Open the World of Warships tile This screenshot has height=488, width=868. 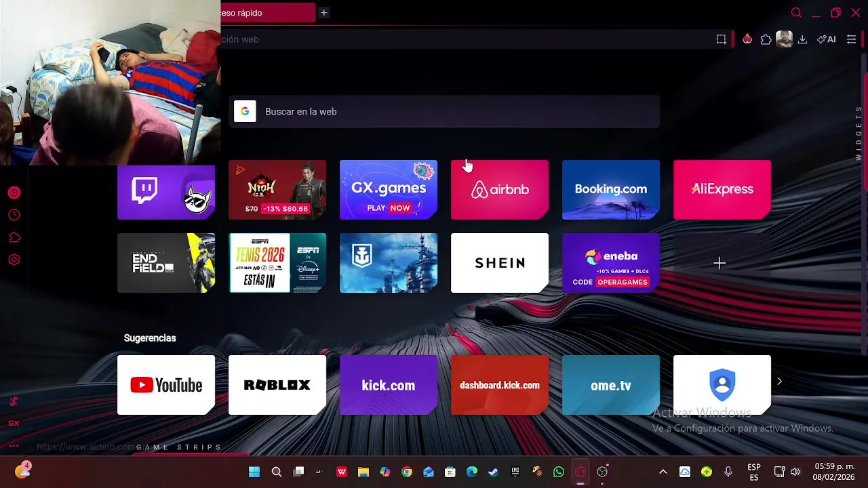(389, 263)
